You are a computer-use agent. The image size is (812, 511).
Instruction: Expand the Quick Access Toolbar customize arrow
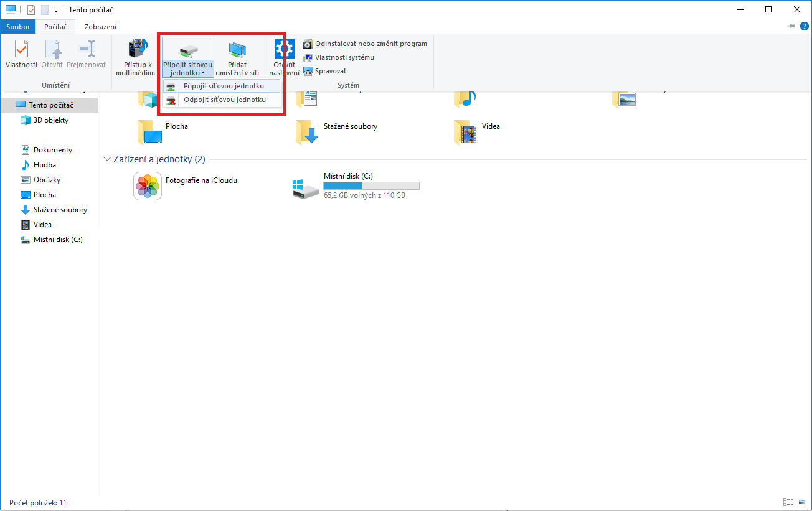[56, 11]
